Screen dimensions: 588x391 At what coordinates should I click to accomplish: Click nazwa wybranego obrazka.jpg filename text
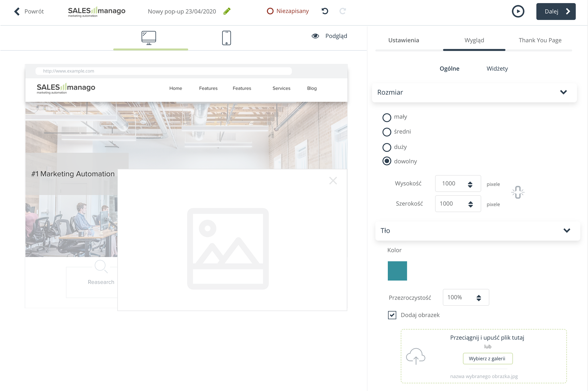tap(484, 376)
